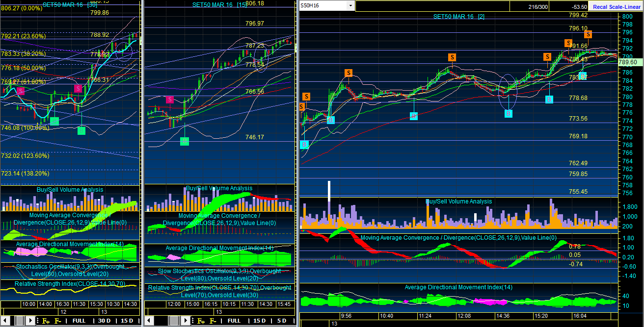Image resolution: width=644 pixels, height=327 pixels.
Task: Click Relative Strength Index title in [30] chart
Action: 70,284
